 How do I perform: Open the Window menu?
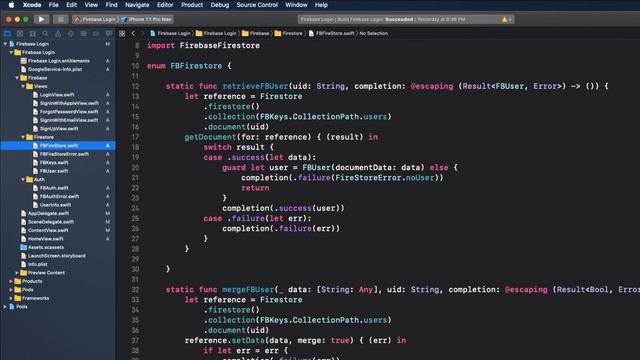click(x=296, y=5)
